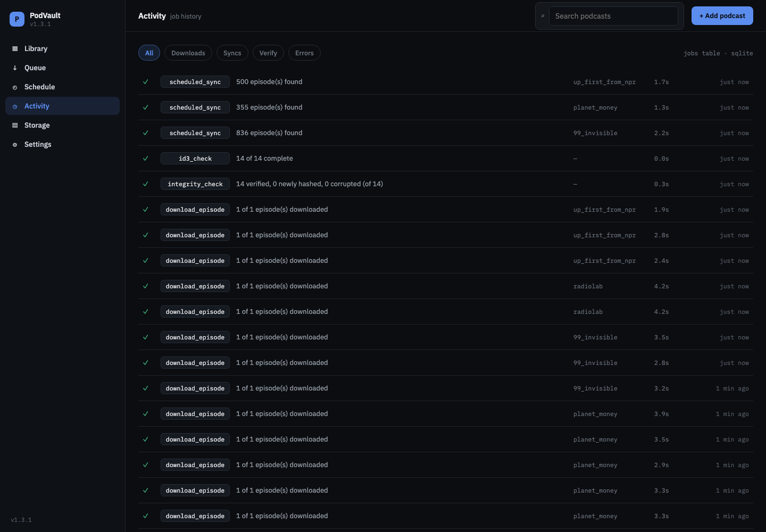
Task: Click the Storage sidebar icon
Action: tap(15, 126)
